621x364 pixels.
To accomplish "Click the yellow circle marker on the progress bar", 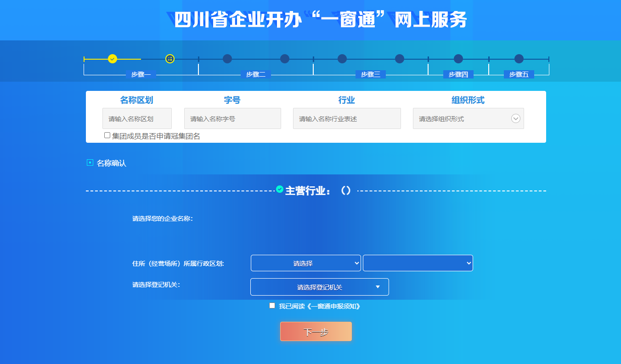I will (170, 59).
